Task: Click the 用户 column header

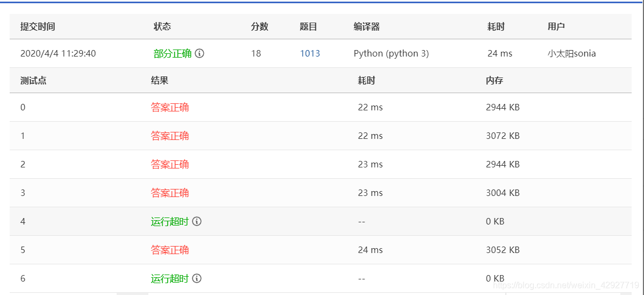Action: pos(556,27)
